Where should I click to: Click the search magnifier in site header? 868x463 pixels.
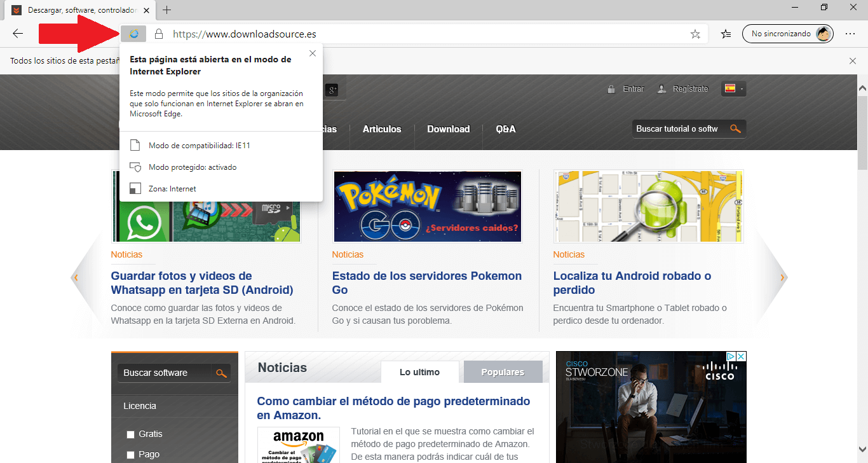pos(735,129)
